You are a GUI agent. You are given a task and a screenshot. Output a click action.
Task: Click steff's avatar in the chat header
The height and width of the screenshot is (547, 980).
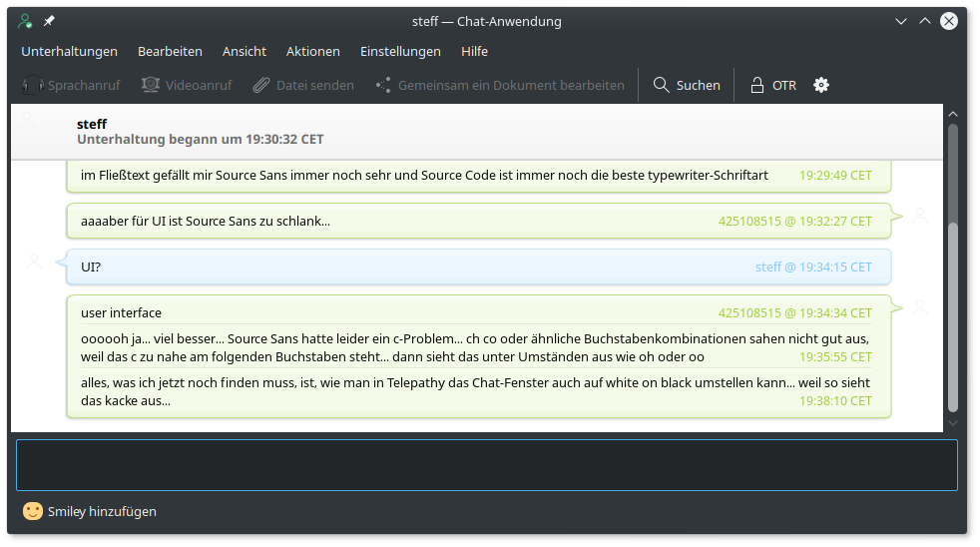(27, 120)
